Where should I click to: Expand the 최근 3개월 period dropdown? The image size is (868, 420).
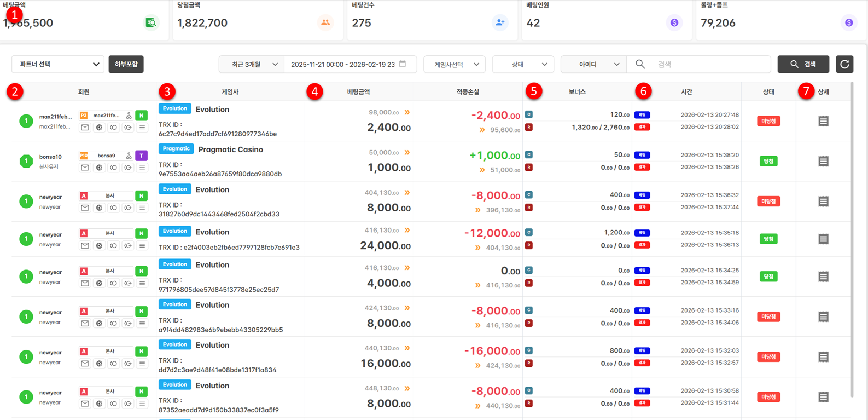pos(251,64)
